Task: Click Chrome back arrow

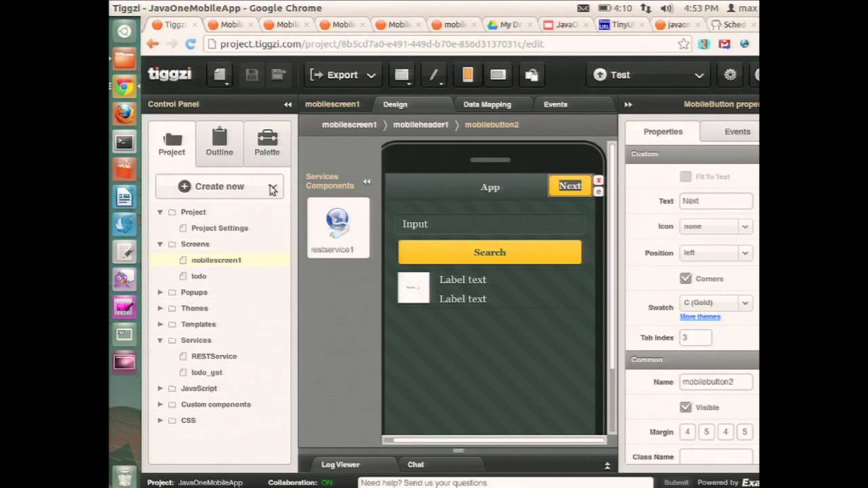Action: click(x=153, y=44)
